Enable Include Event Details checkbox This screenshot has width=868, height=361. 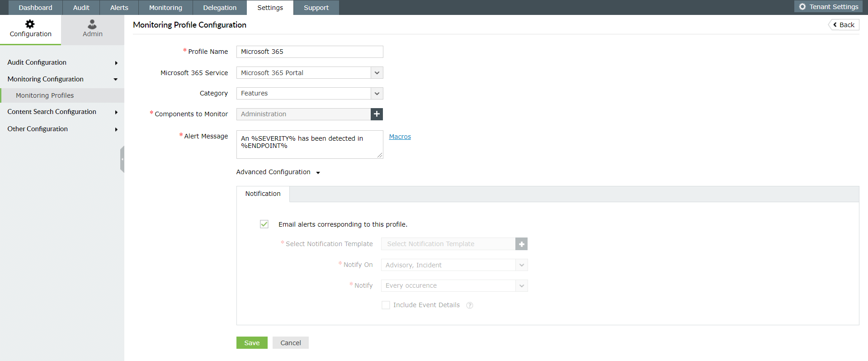(x=386, y=305)
